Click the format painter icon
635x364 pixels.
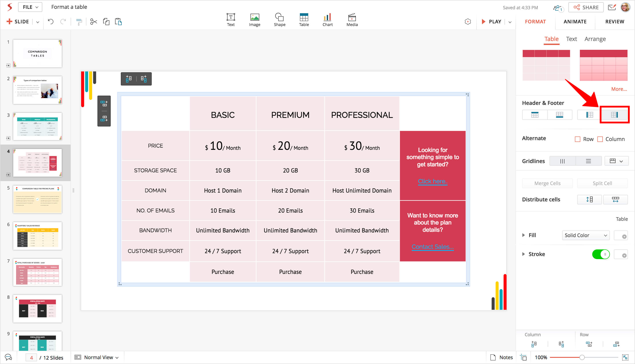pos(79,22)
